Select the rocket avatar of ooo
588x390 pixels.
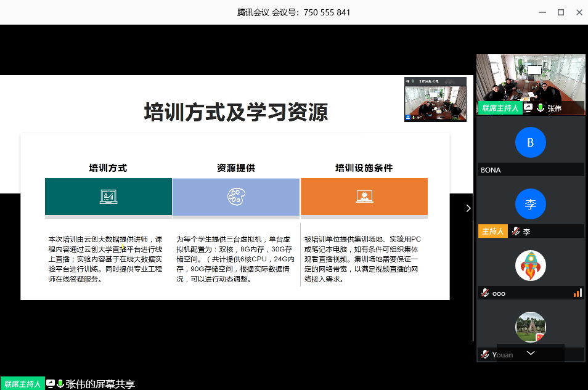click(x=530, y=266)
